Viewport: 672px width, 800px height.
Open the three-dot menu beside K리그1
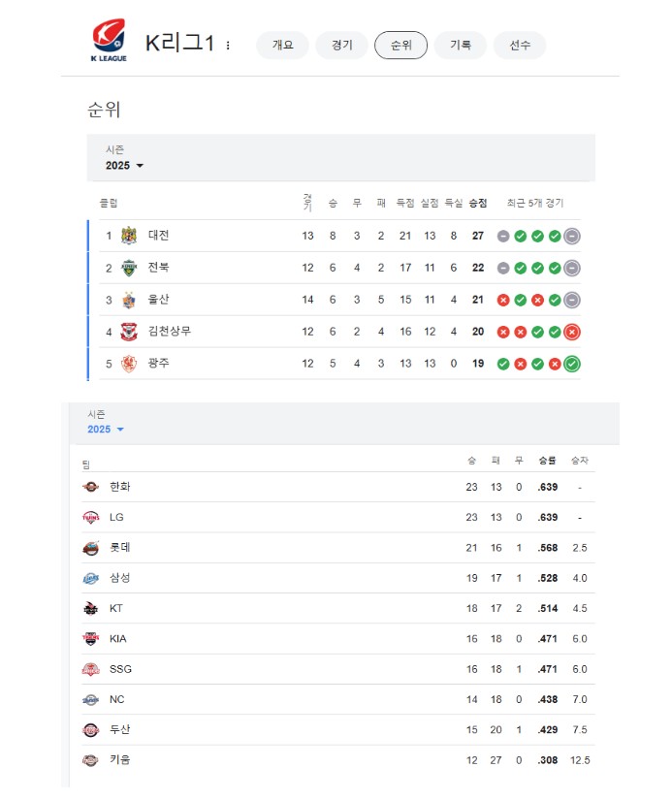(x=228, y=46)
